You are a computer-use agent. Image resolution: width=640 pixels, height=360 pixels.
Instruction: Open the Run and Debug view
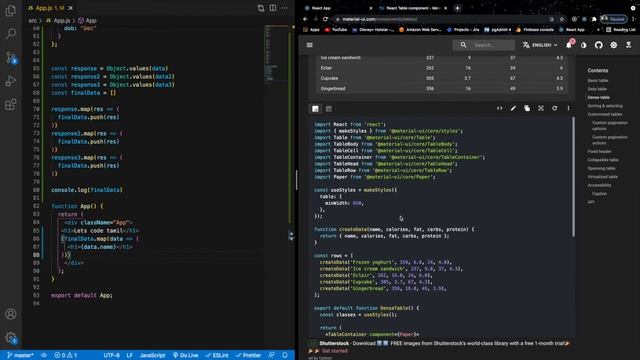pyautogui.click(x=11, y=81)
